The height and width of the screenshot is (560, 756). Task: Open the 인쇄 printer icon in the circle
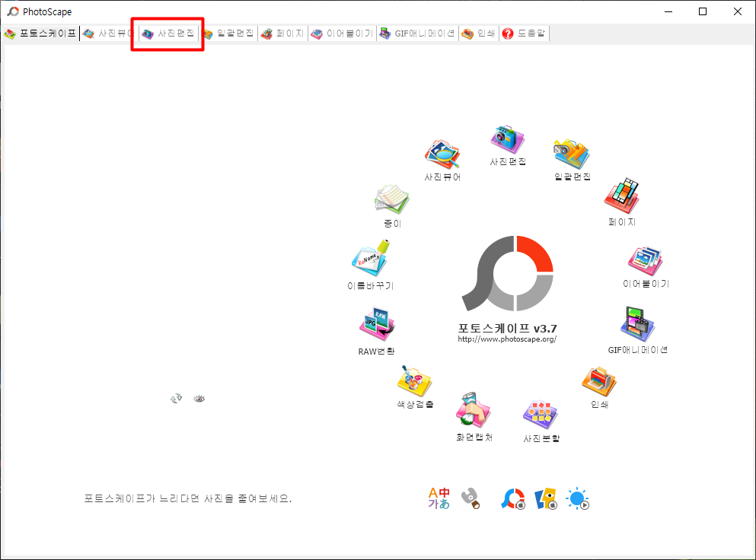tap(599, 381)
